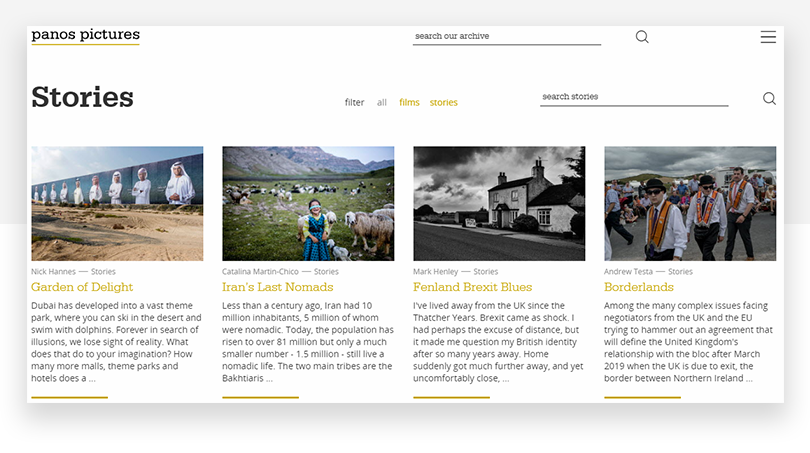Open the Fenland Brexit Blues photo

point(499,203)
